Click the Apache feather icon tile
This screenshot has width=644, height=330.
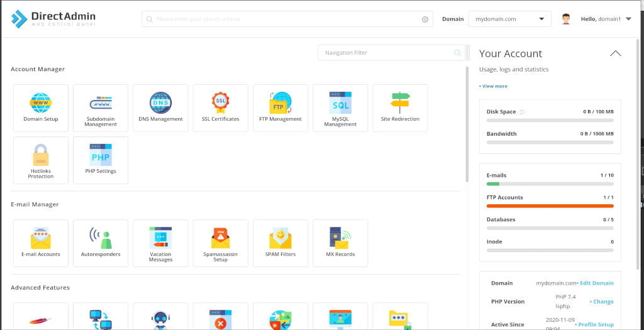click(41, 316)
